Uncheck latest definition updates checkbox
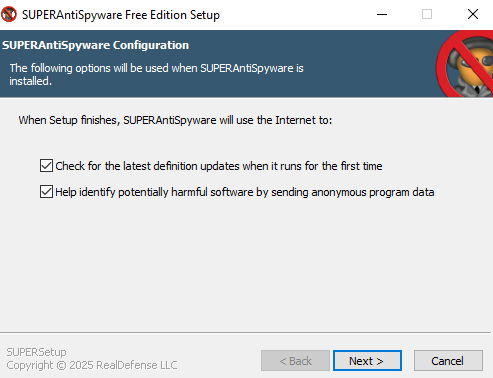 pyautogui.click(x=46, y=166)
